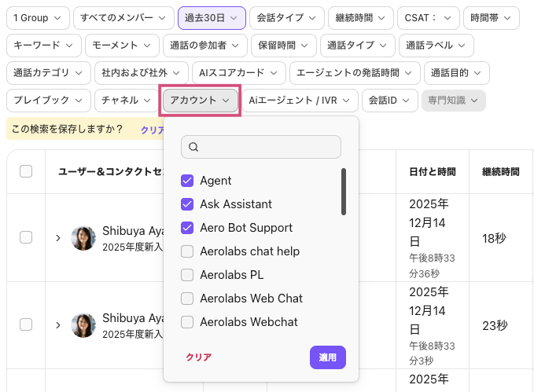Image resolution: width=534 pixels, height=392 pixels.
Task: Click Shibuya's avatar in the first row
Action: click(83, 238)
